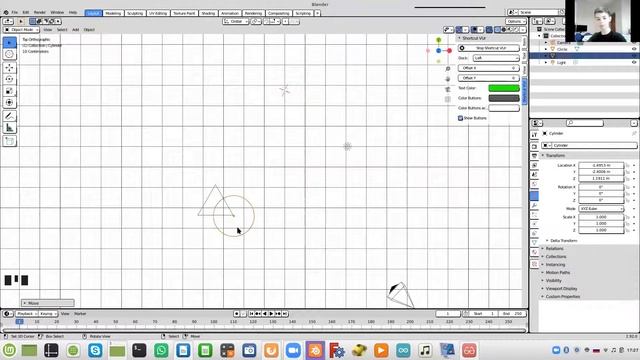
Task: Click Play animation in timeline
Action: tap(271, 313)
